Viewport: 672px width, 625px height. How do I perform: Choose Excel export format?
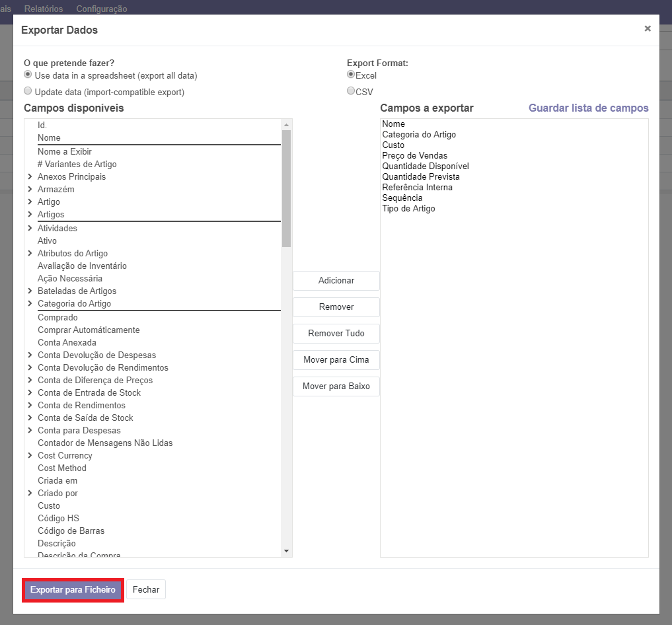pyautogui.click(x=351, y=75)
